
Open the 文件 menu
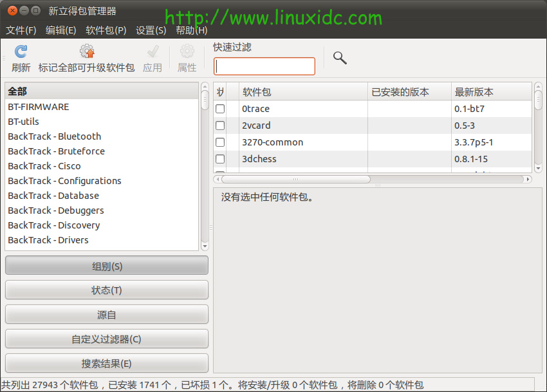(21, 30)
